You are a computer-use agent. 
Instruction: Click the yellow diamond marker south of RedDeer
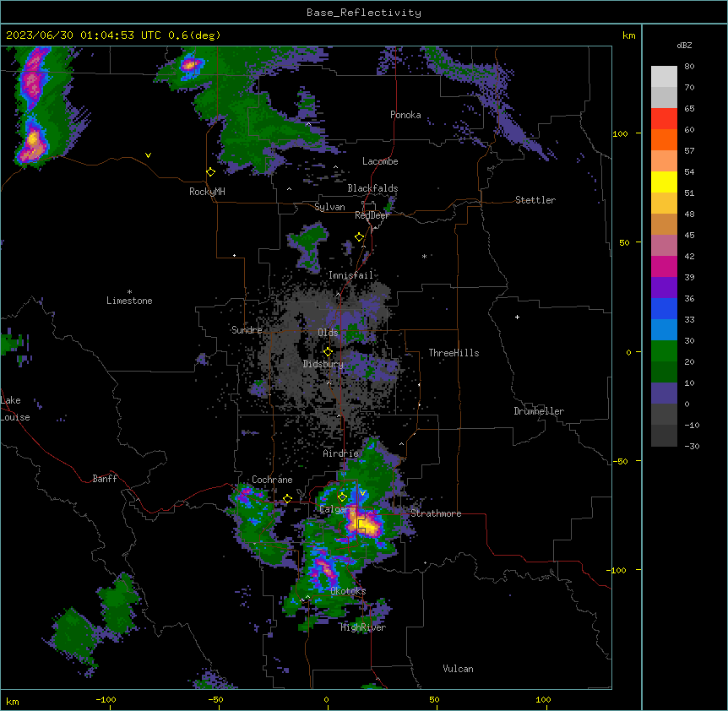tap(360, 237)
